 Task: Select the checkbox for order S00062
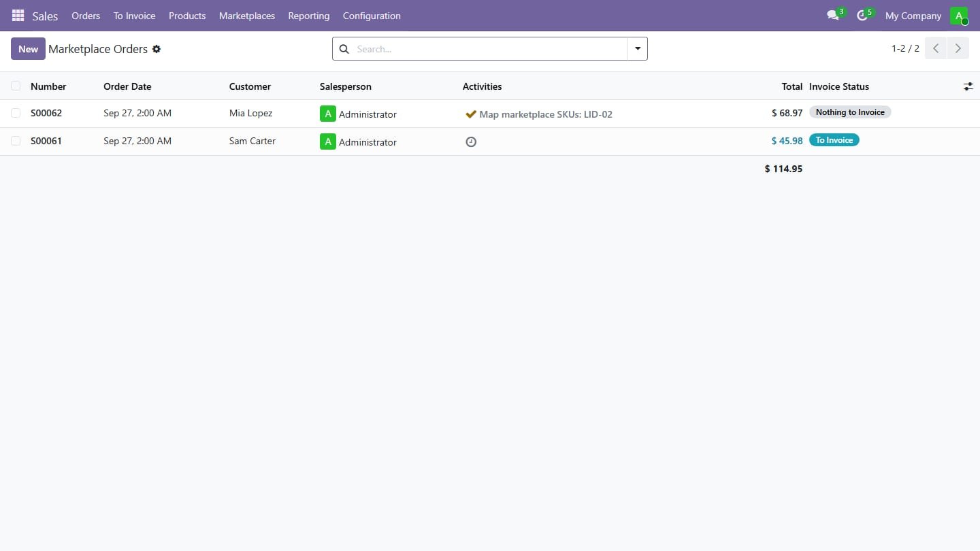(x=16, y=113)
